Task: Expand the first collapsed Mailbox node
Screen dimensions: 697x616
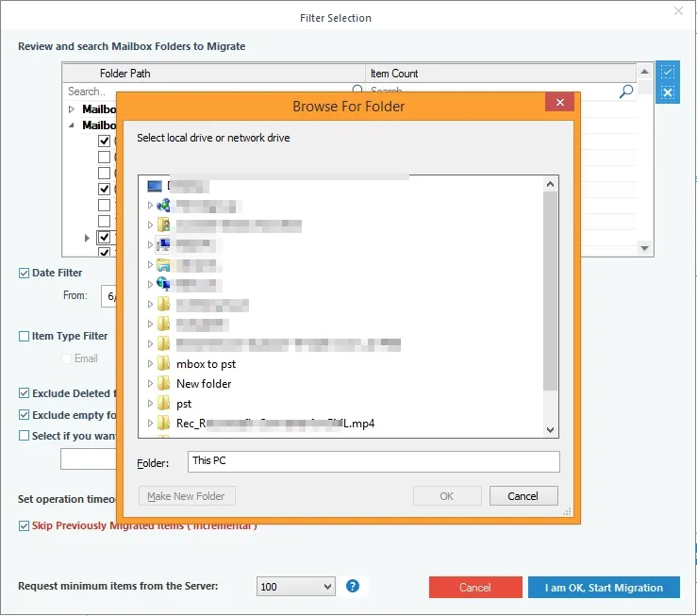Action: point(72,109)
